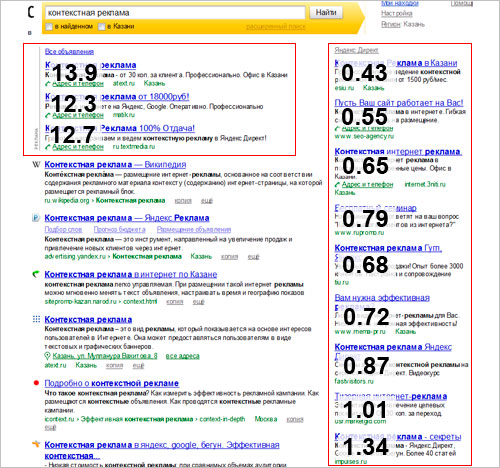Open 'копия' link of advertising.yandex.ru result
The height and width of the screenshot is (468, 500).
230,257
